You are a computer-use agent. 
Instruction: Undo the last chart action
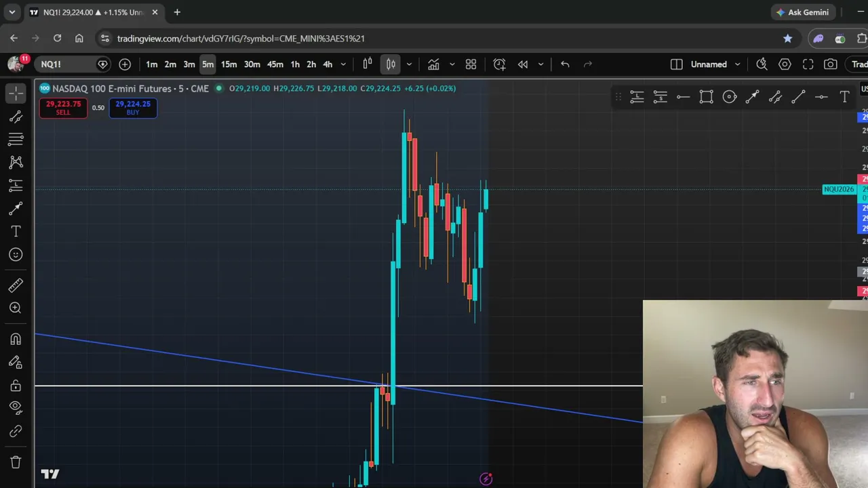[x=565, y=64]
